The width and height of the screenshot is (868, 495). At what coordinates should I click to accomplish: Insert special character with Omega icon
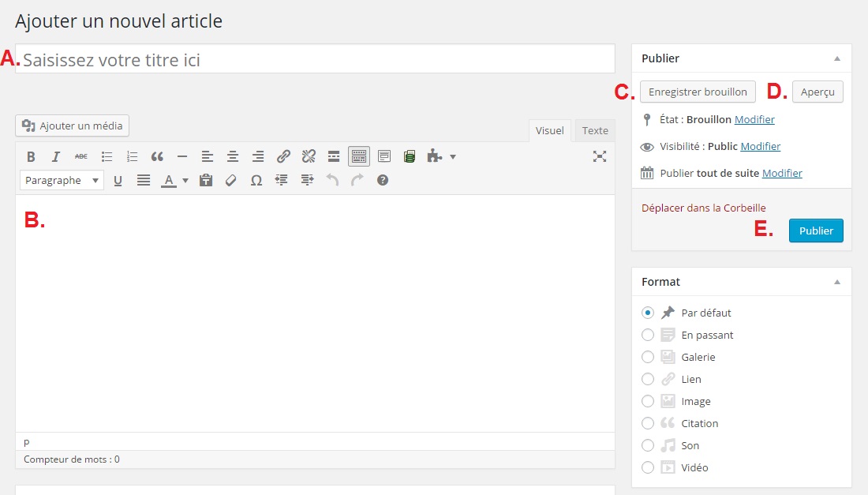pyautogui.click(x=256, y=181)
